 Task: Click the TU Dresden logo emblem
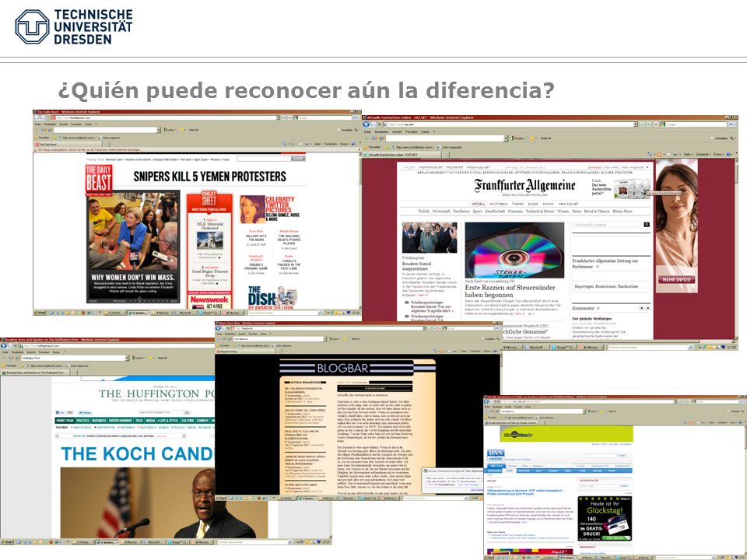pos(32,27)
